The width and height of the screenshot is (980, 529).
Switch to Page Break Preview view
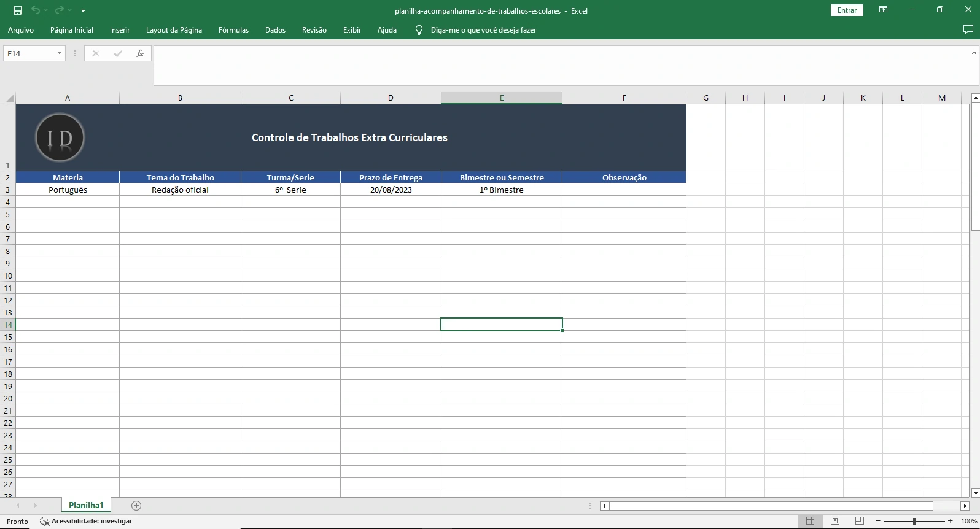pyautogui.click(x=860, y=521)
